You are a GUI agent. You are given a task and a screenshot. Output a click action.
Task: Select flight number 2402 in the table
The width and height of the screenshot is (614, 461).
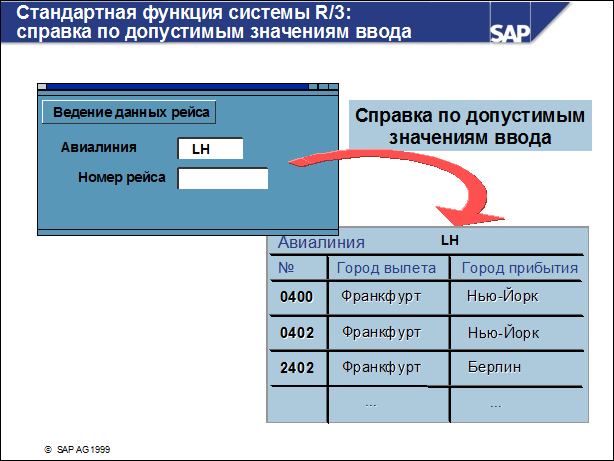coord(297,367)
